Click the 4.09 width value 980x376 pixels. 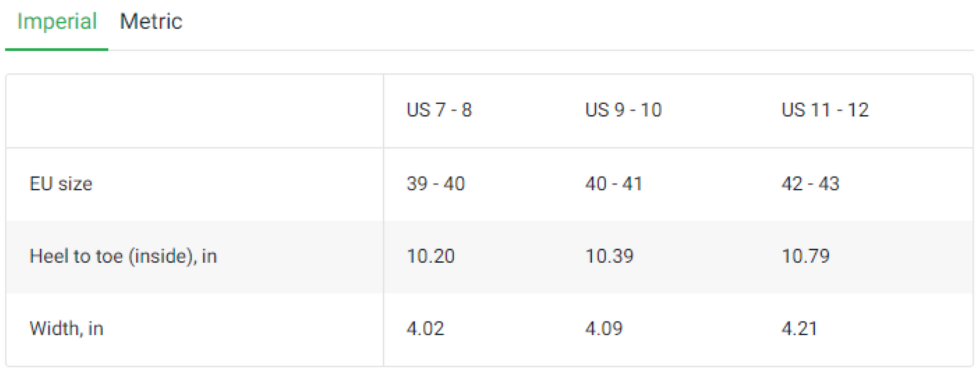603,329
